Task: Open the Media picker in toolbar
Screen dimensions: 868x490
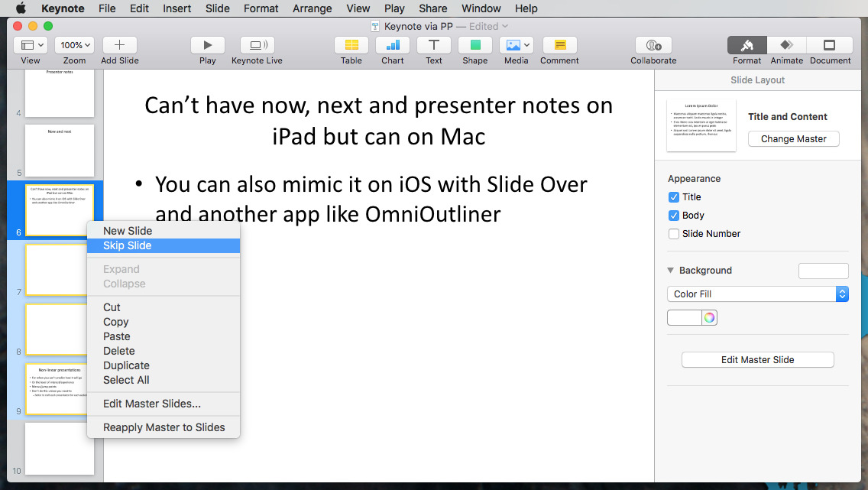Action: pyautogui.click(x=517, y=45)
